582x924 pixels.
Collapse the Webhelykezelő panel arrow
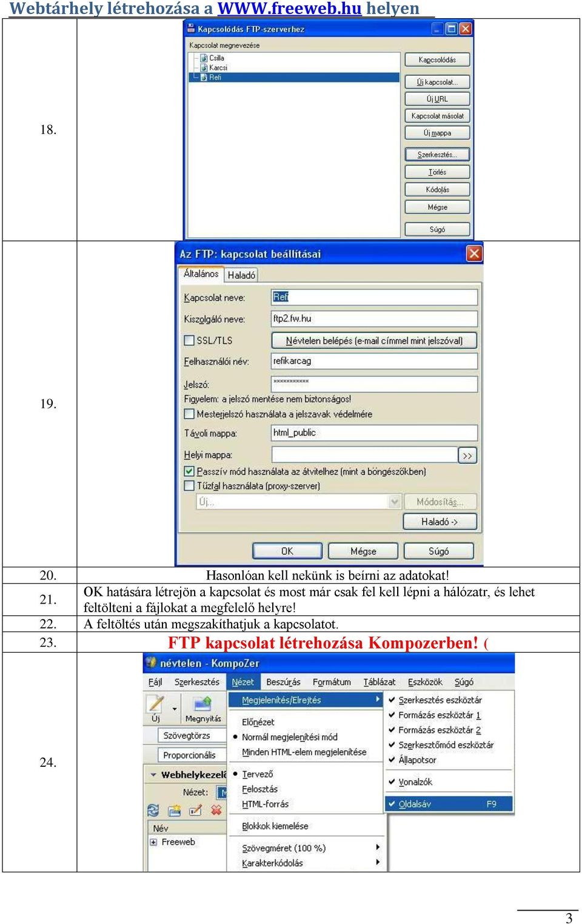[153, 775]
